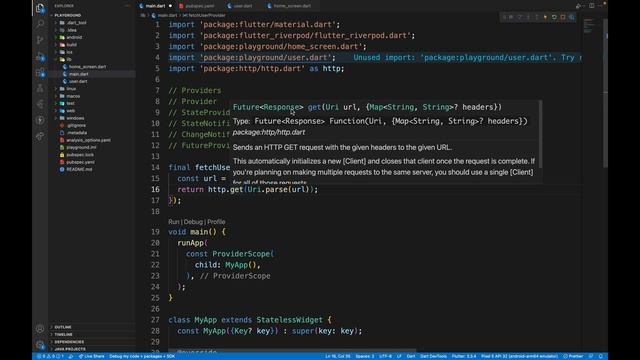This screenshot has width=640, height=360.
Task: Open the Extensions view
Action: click(x=40, y=73)
